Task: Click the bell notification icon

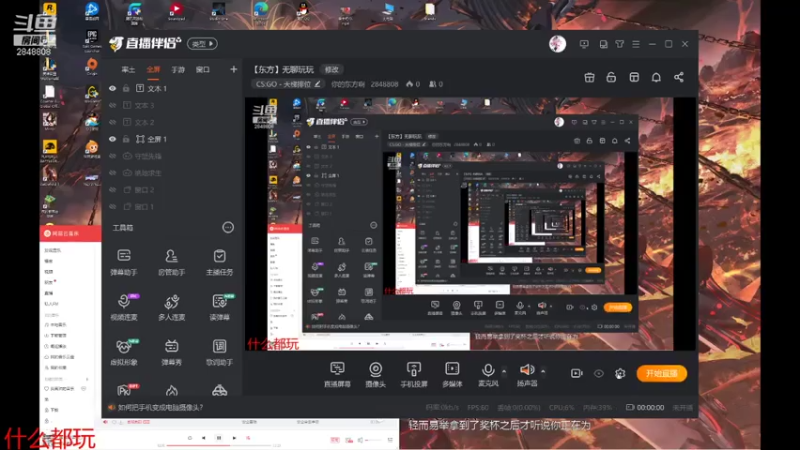Action: [656, 78]
